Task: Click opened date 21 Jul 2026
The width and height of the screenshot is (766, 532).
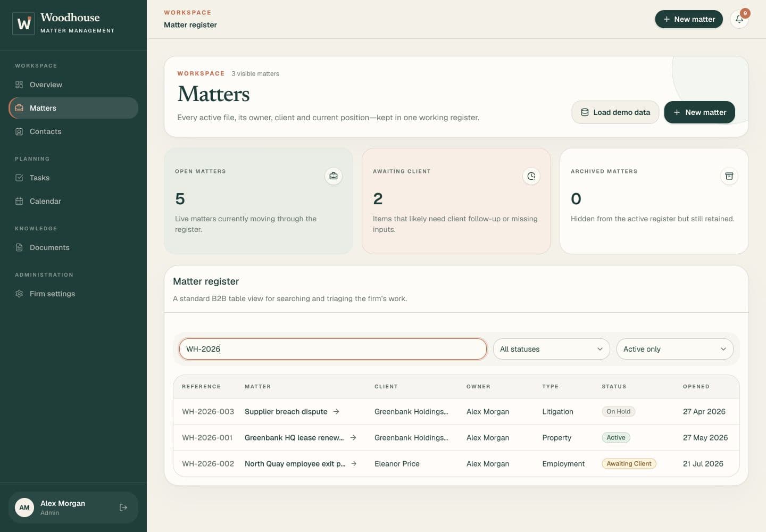Action: (703, 464)
